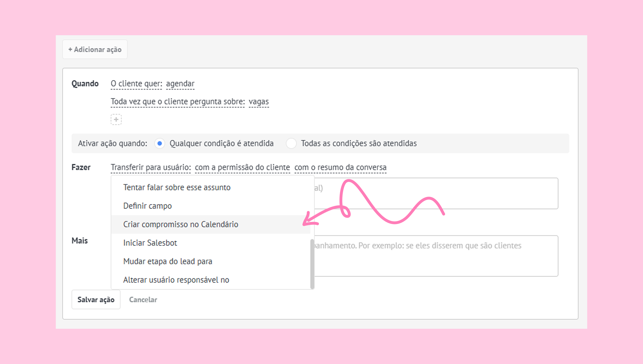
Task: Click the dropdown list scrollbar thumb
Action: point(312,264)
